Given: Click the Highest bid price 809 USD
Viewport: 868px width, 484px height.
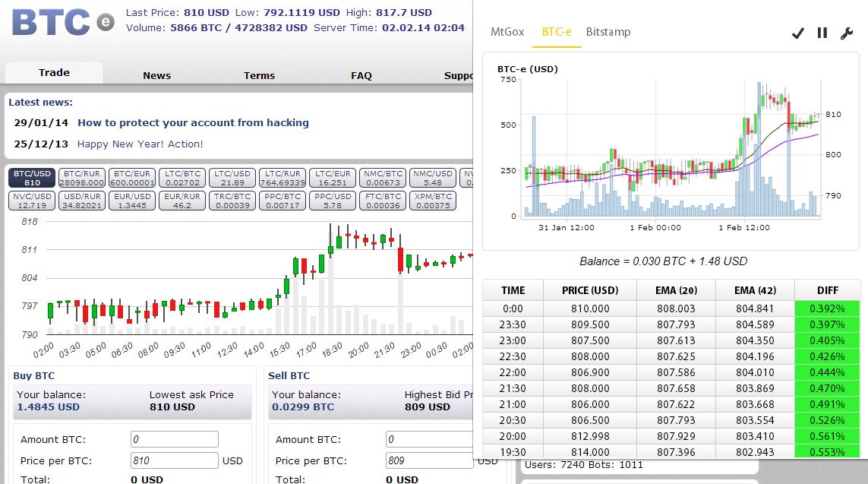Looking at the screenshot, I should pyautogui.click(x=428, y=407).
